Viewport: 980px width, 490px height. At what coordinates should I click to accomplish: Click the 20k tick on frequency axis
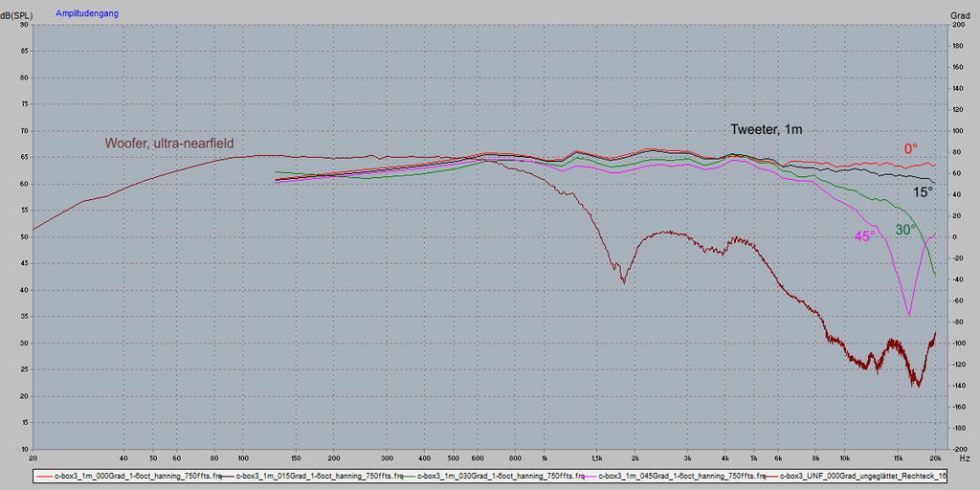pos(935,458)
